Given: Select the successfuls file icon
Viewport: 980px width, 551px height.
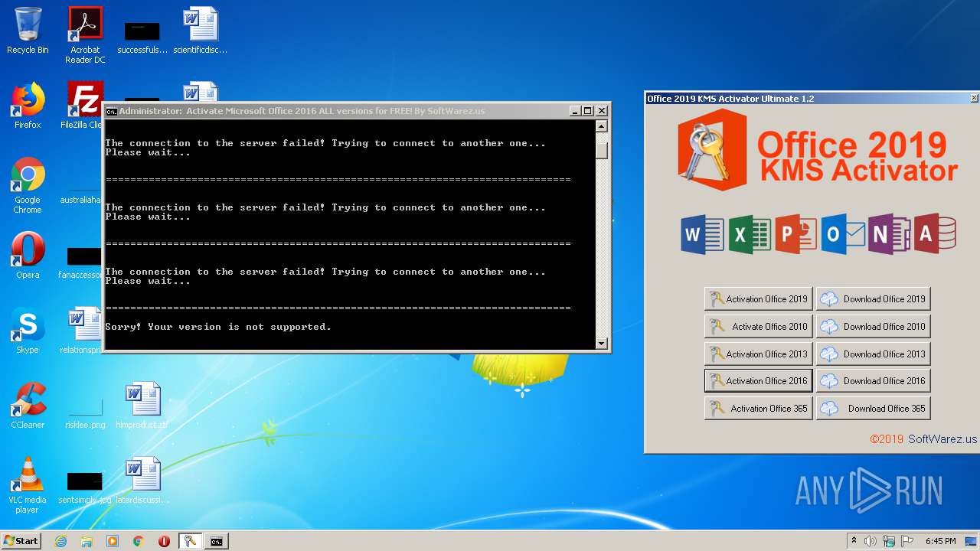Looking at the screenshot, I should click(x=142, y=38).
